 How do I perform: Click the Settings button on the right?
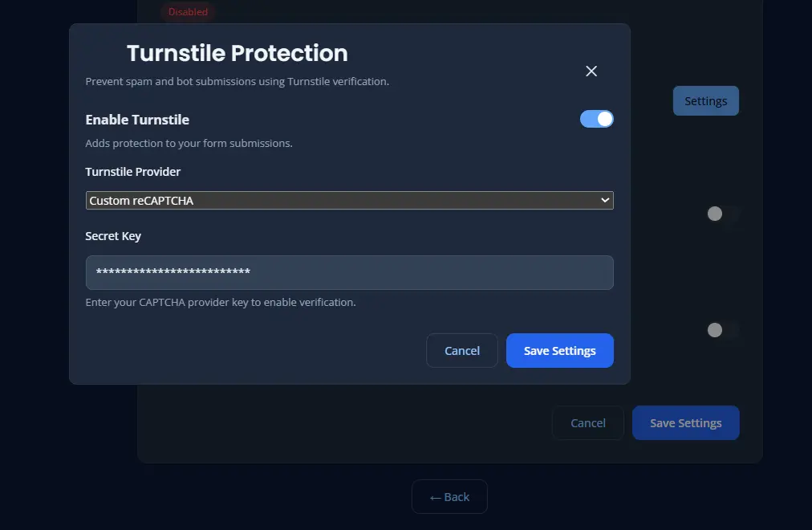(705, 100)
